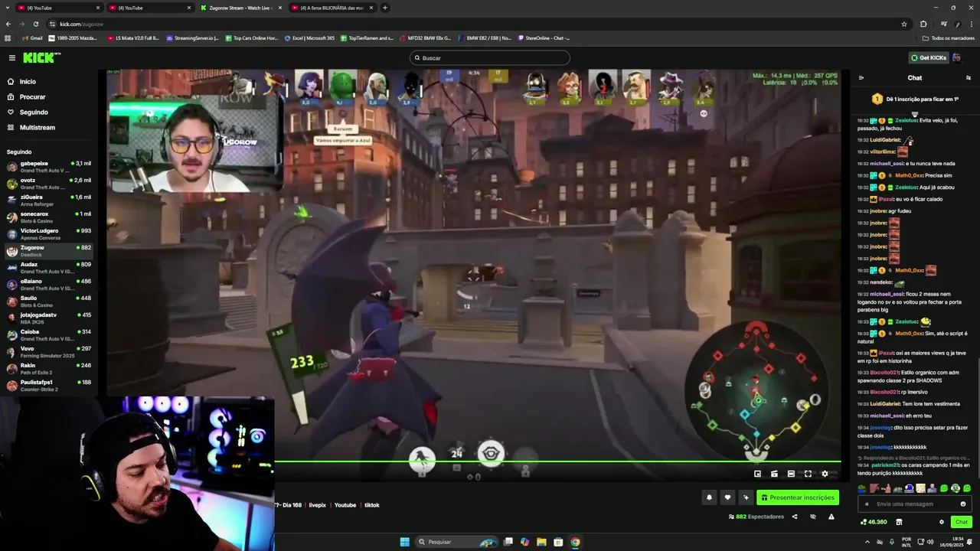Open the hamburger menu beside the Kick logo
980x551 pixels.
pos(11,57)
